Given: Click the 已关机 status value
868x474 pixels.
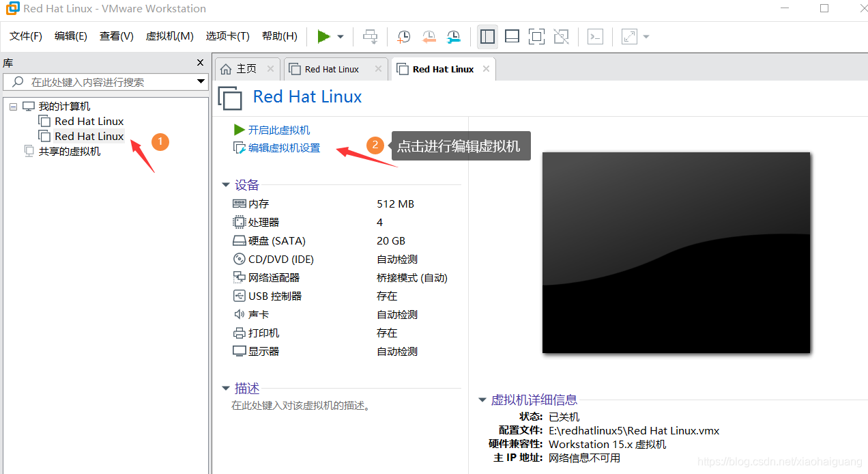Looking at the screenshot, I should [x=564, y=417].
